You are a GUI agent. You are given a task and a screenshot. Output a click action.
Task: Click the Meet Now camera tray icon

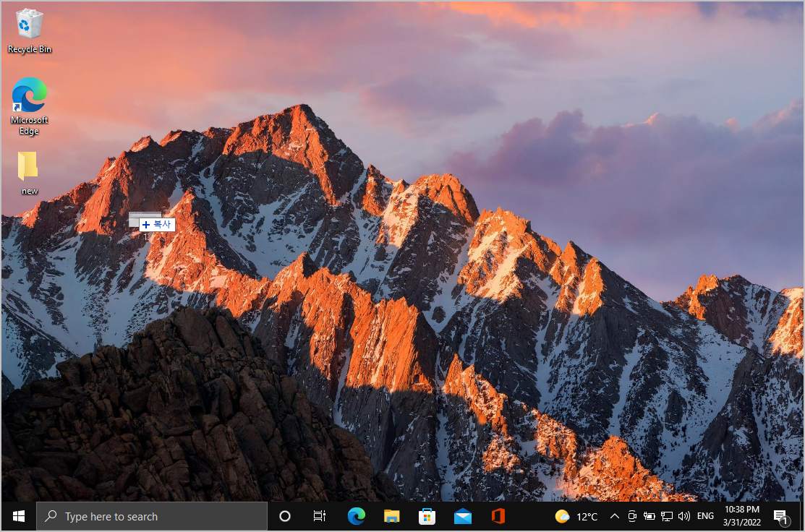pos(632,516)
